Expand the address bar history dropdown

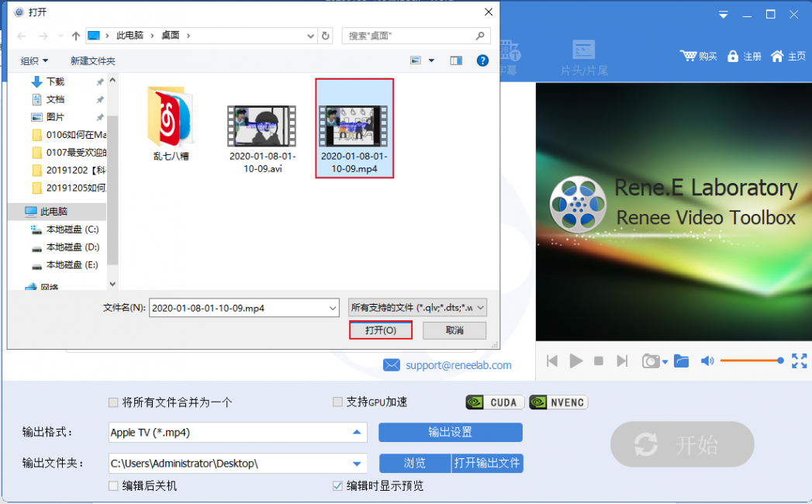pos(311,36)
